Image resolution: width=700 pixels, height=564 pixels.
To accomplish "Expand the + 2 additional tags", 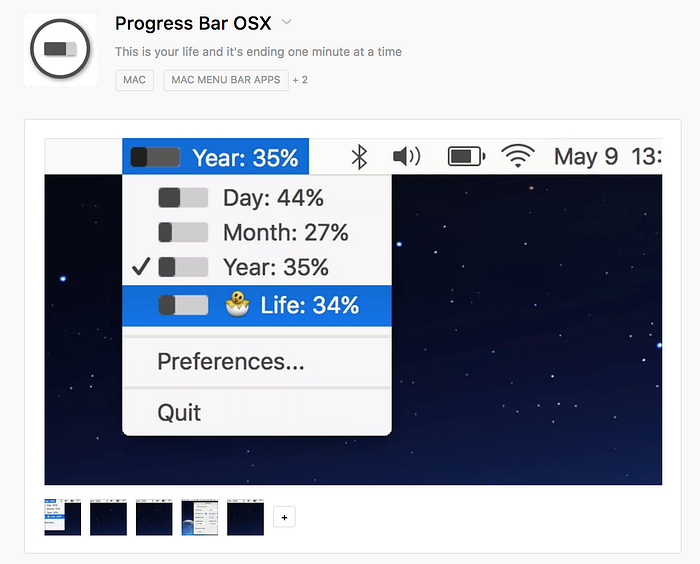I will click(300, 80).
